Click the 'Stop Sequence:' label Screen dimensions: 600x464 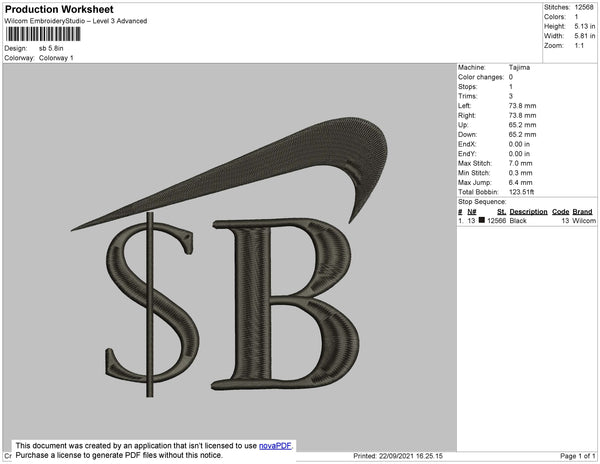click(x=482, y=202)
